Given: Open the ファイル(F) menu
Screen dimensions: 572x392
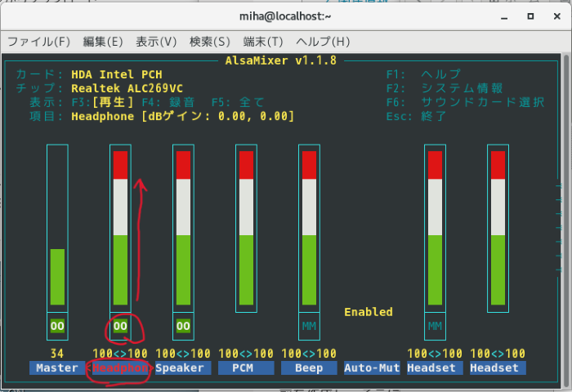Looking at the screenshot, I should tap(38, 42).
